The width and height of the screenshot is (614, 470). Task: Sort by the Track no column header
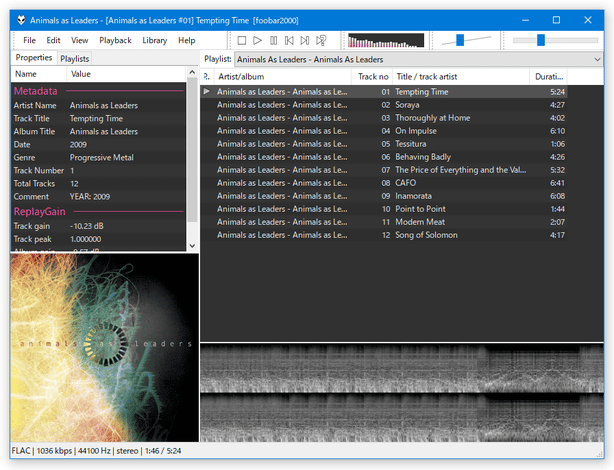[373, 77]
